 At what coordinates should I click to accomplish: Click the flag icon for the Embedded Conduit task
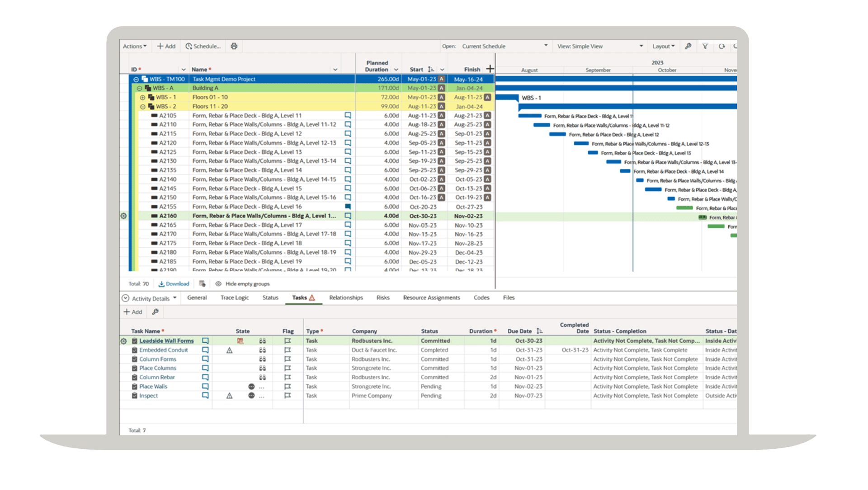[288, 350]
